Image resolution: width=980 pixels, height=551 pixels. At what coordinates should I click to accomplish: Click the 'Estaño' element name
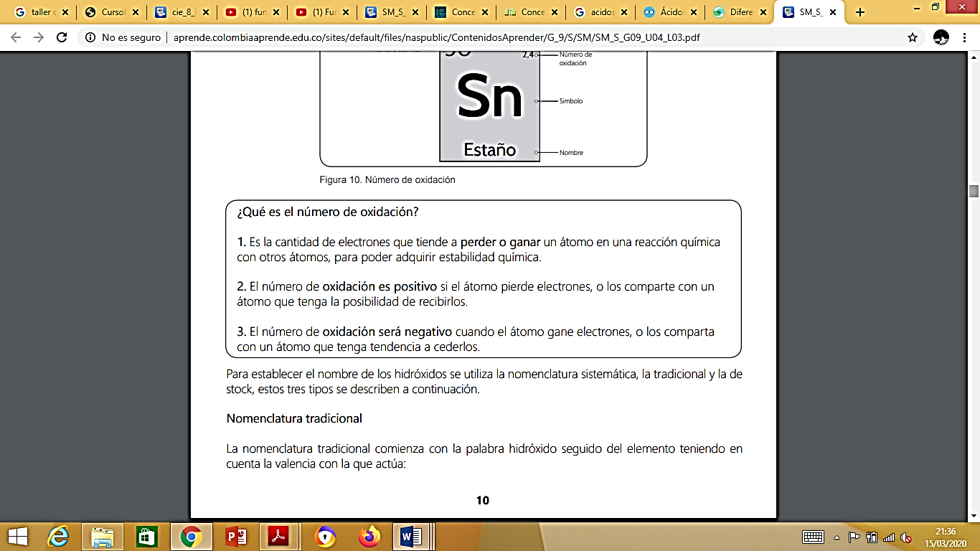pyautogui.click(x=490, y=149)
